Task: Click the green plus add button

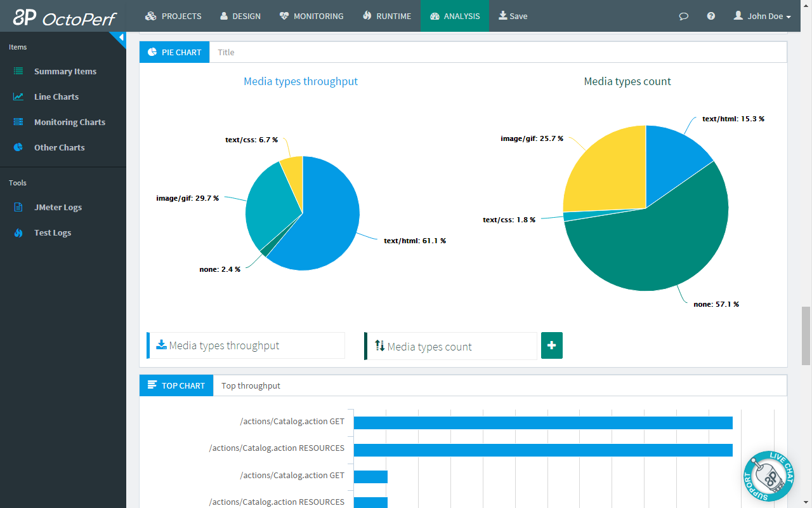Action: click(551, 345)
